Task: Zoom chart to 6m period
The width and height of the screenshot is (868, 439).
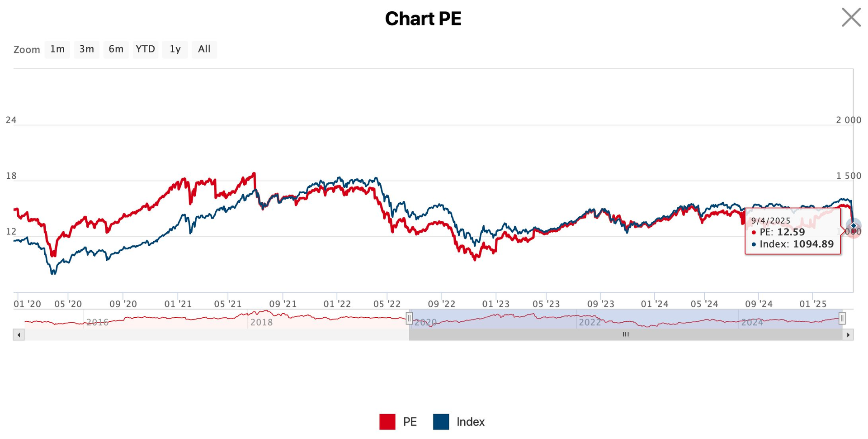Action: 116,49
